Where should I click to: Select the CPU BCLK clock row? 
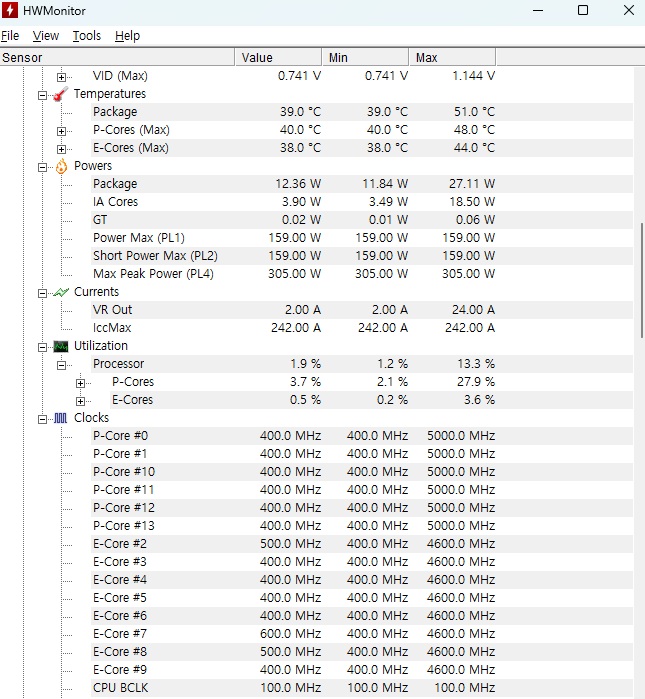[x=362, y=688]
